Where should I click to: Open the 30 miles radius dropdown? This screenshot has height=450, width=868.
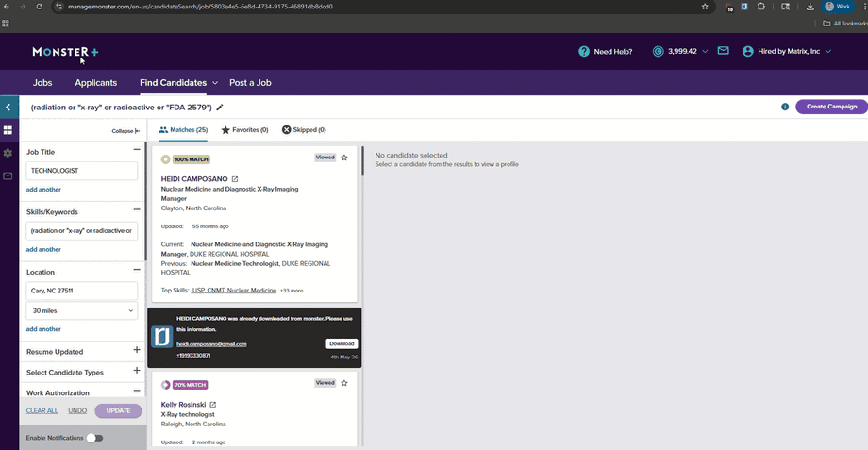tap(82, 310)
